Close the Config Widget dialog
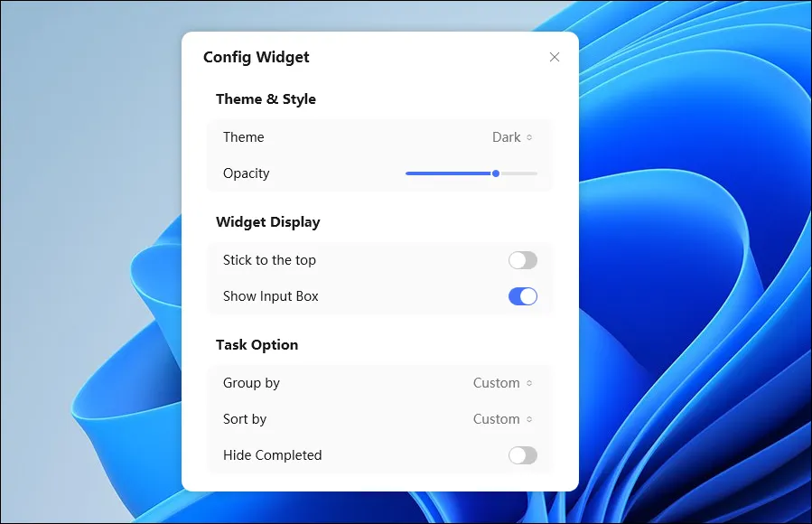This screenshot has height=524, width=812. 555,57
